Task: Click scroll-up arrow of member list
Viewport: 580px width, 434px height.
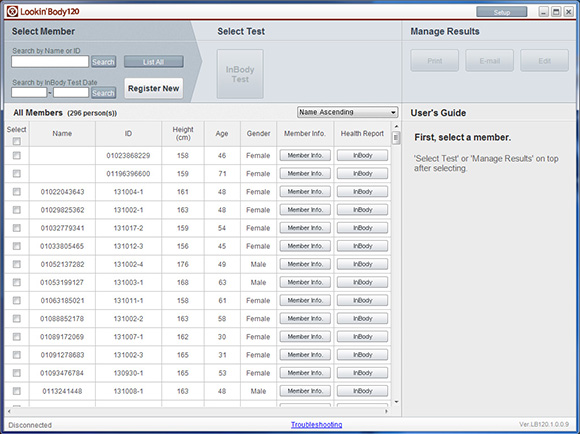Action: [x=396, y=126]
